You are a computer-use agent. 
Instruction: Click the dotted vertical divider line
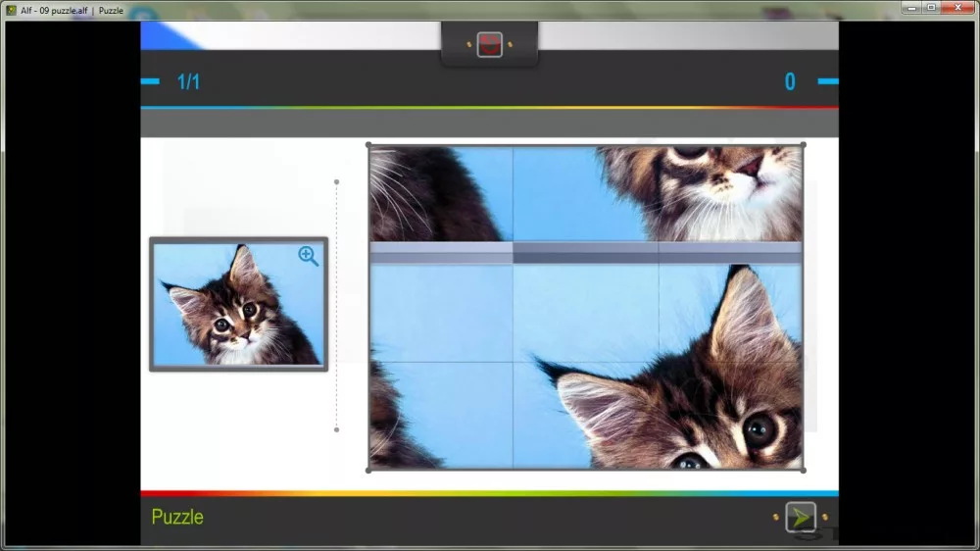tap(336, 306)
